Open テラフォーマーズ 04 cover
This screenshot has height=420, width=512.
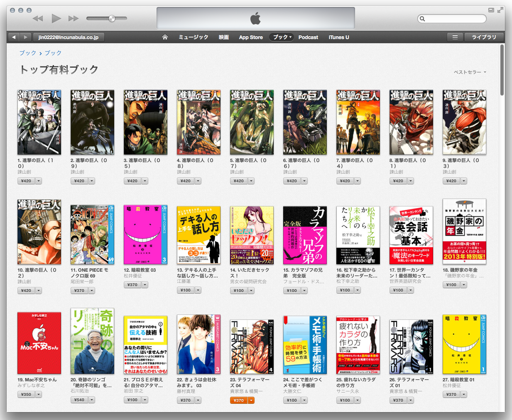pyautogui.click(x=252, y=347)
